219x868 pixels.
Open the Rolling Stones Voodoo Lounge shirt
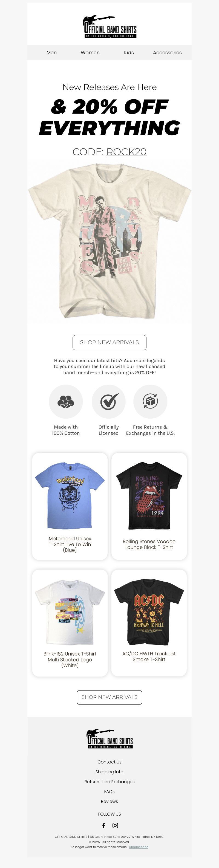pos(149,506)
